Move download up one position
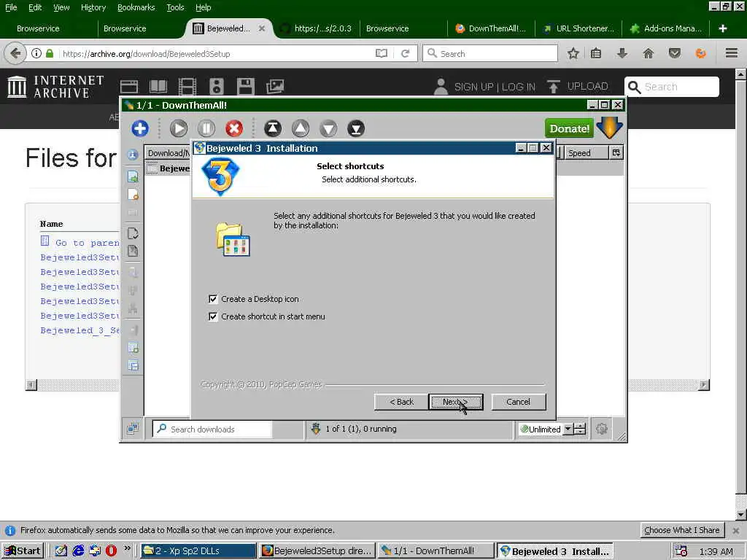747x560 pixels. [301, 128]
